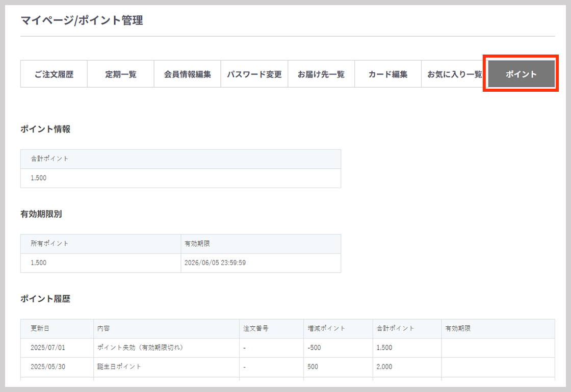Click the 増減ポイント column header
The height and width of the screenshot is (392, 571).
point(326,329)
